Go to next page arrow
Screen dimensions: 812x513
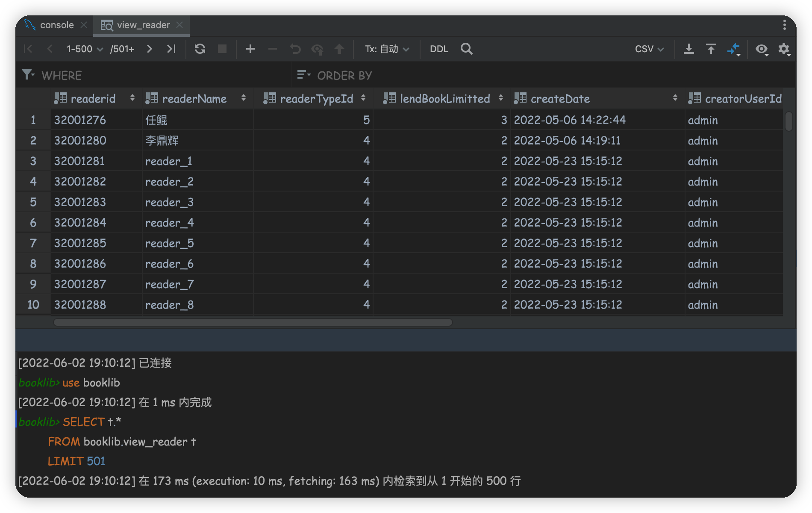[150, 49]
